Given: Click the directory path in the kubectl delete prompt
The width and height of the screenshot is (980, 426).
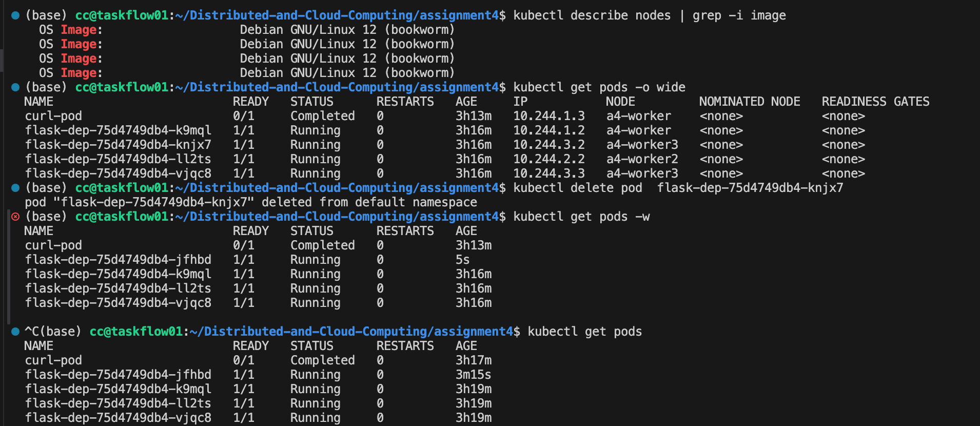Looking at the screenshot, I should point(337,188).
